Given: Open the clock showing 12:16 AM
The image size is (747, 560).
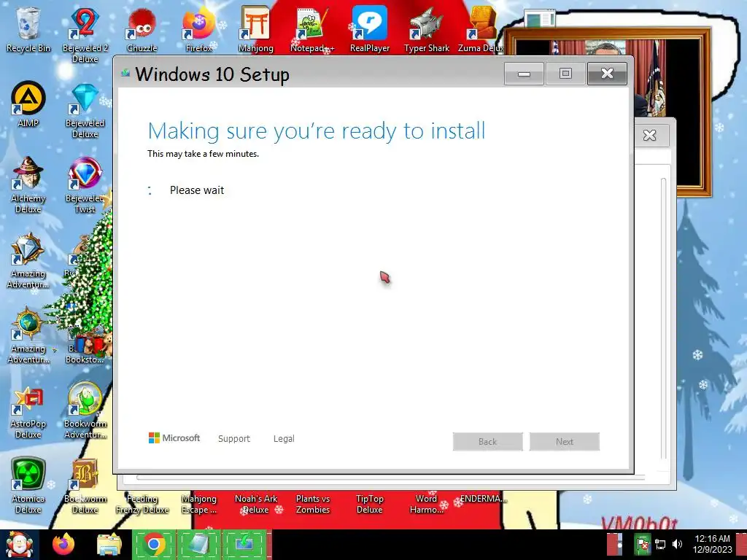Looking at the screenshot, I should (712, 544).
